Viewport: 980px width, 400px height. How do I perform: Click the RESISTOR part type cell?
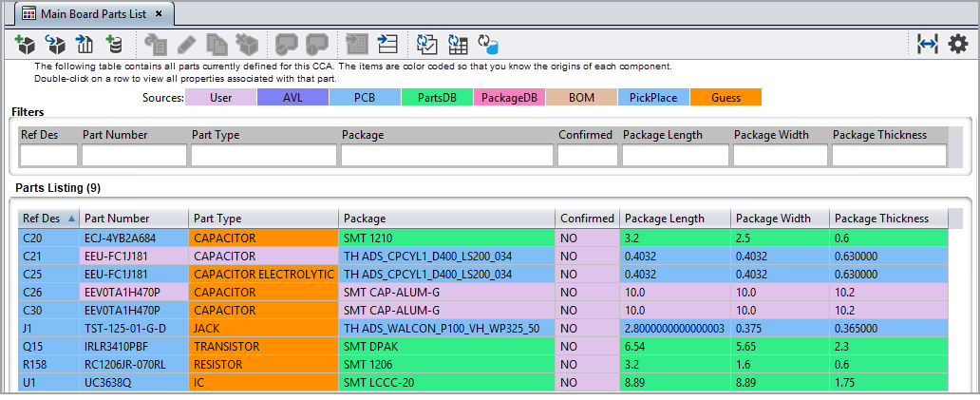[x=263, y=365]
